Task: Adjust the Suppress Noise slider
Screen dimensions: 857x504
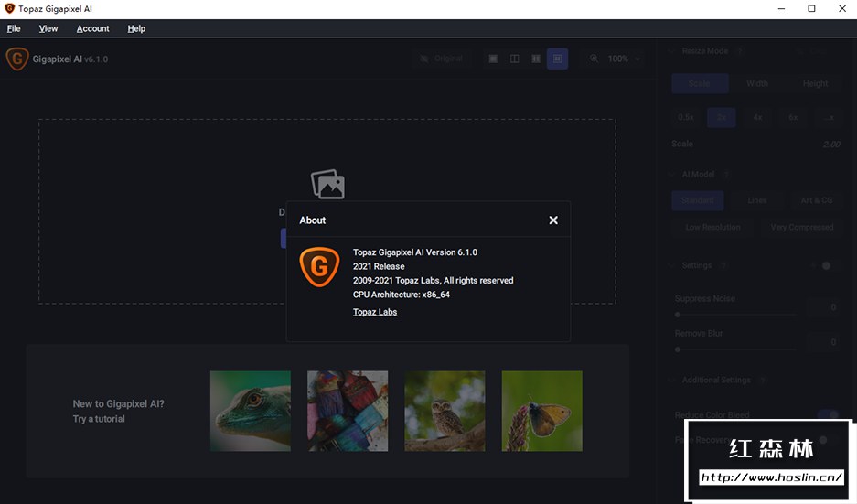Action: pos(735,315)
